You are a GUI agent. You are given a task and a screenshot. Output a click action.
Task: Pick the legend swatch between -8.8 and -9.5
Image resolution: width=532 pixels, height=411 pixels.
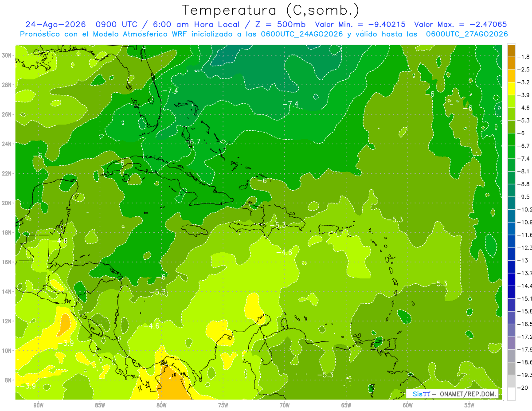pyautogui.click(x=511, y=190)
